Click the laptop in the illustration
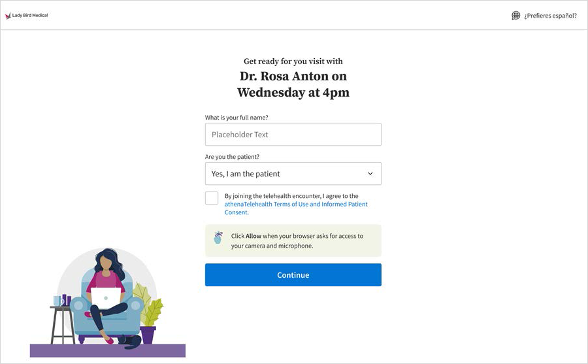Image resolution: width=588 pixels, height=364 pixels. tap(105, 298)
